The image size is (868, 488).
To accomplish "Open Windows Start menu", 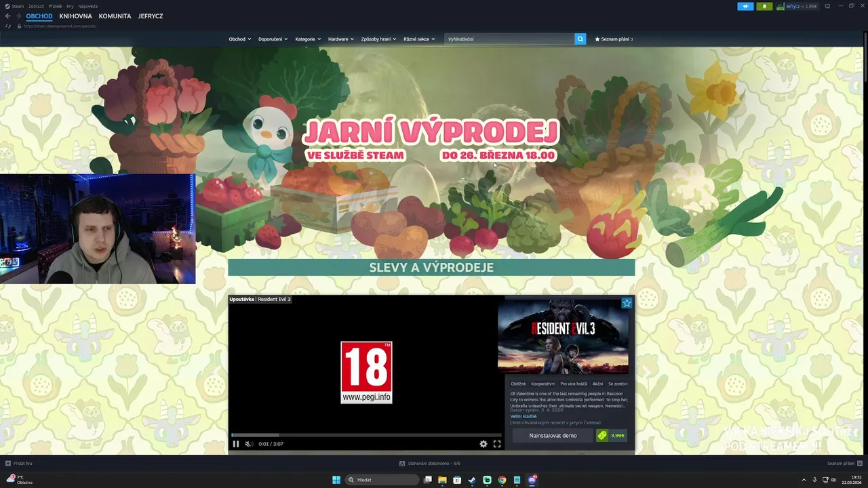I will point(336,480).
